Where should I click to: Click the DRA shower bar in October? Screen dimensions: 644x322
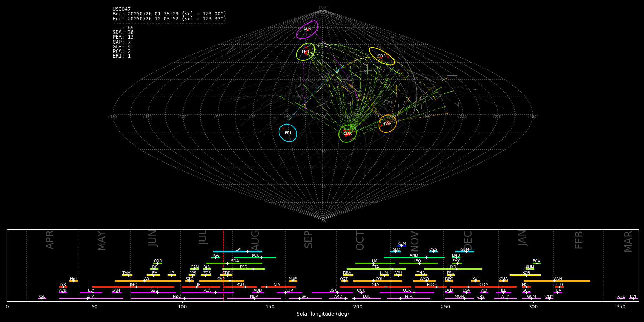coord(348,275)
